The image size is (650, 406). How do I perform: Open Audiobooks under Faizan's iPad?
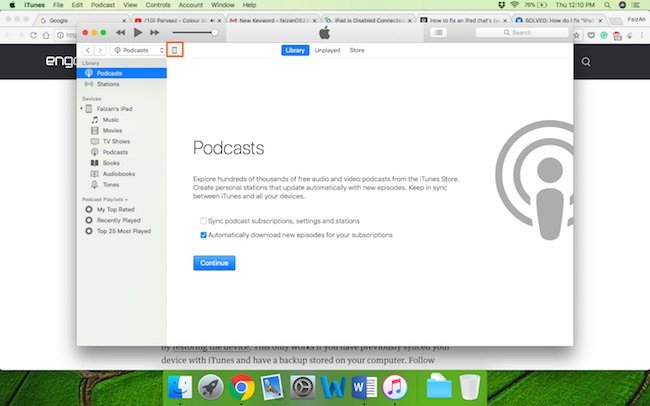point(119,173)
